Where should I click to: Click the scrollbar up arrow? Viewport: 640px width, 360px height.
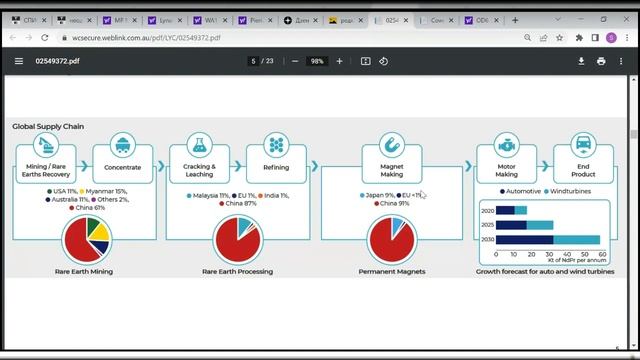click(x=633, y=80)
